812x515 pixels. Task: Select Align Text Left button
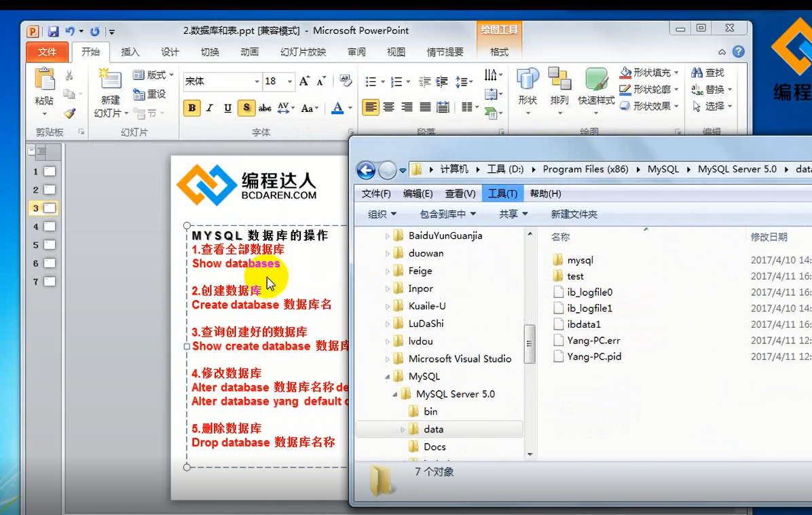[x=370, y=107]
